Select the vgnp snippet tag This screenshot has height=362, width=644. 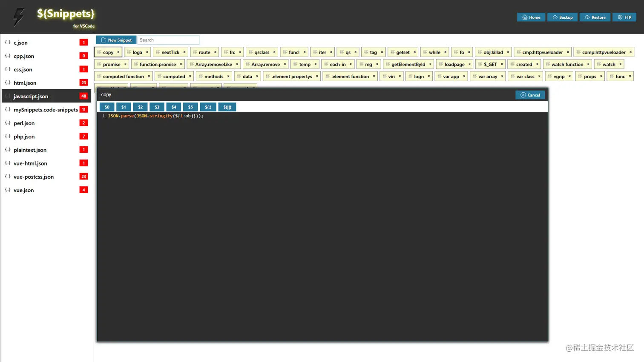coord(559,77)
